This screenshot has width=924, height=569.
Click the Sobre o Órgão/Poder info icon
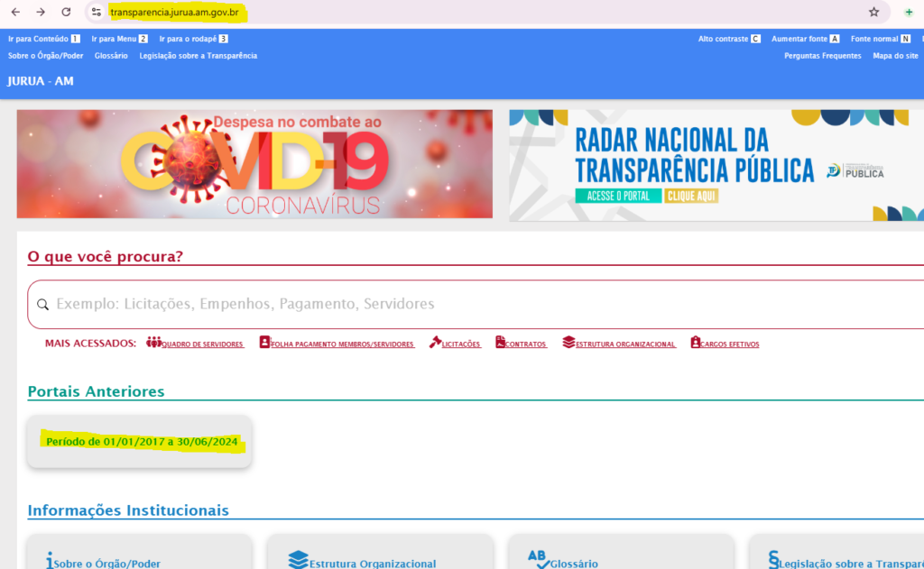point(50,560)
